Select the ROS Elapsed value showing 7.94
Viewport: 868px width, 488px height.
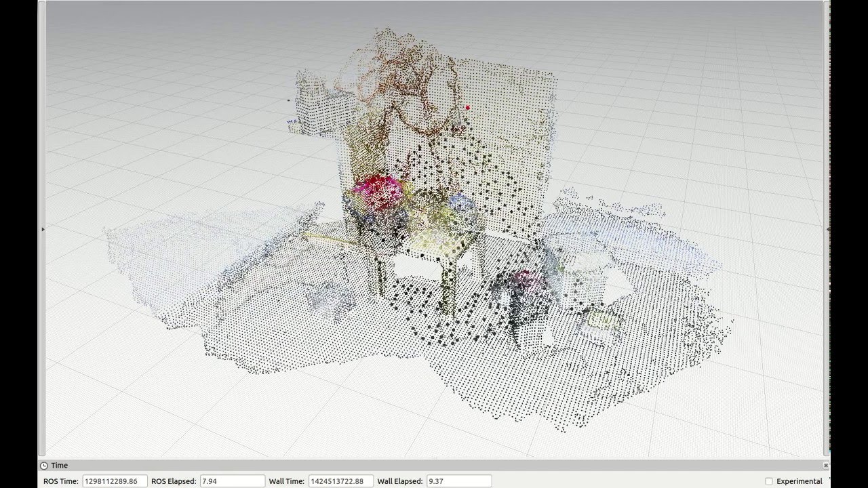click(x=233, y=481)
